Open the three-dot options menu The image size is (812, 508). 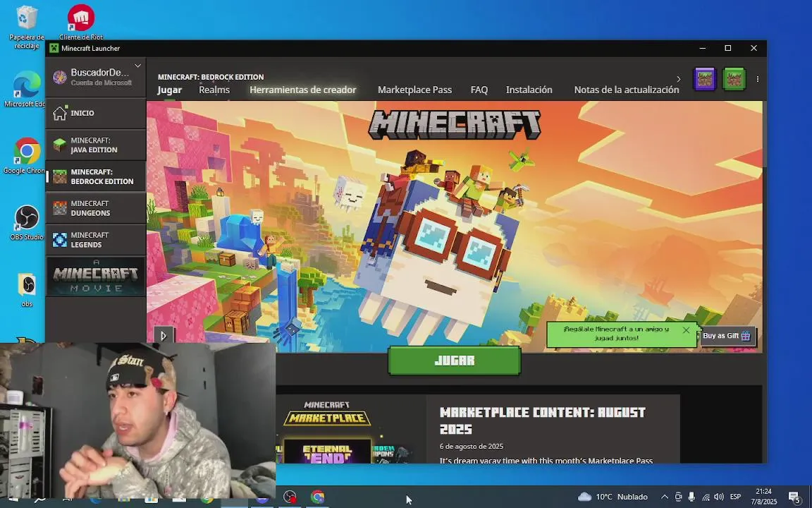[757, 79]
